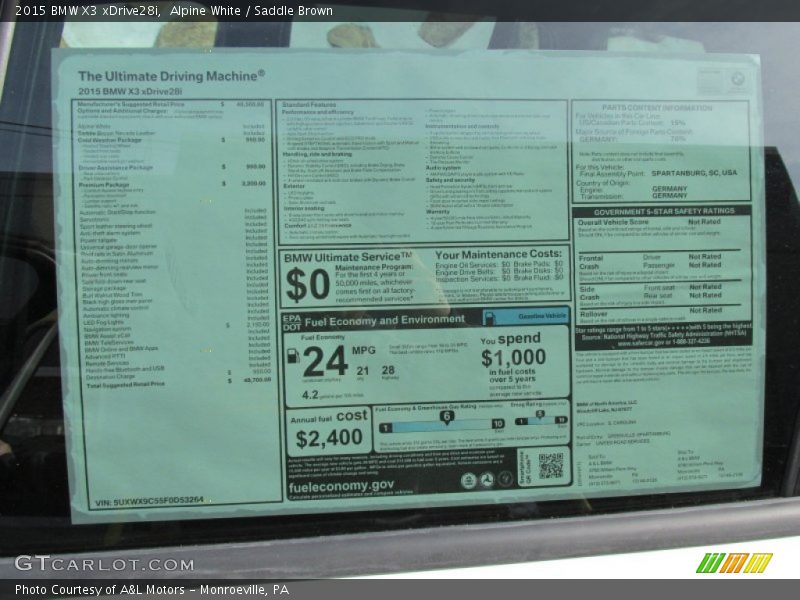This screenshot has width=800, height=600.
Task: Click the Smog Rating scale marker
Action: (539, 414)
